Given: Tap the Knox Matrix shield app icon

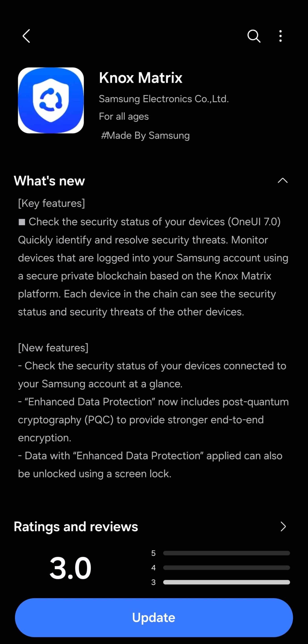Looking at the screenshot, I should click(x=51, y=100).
